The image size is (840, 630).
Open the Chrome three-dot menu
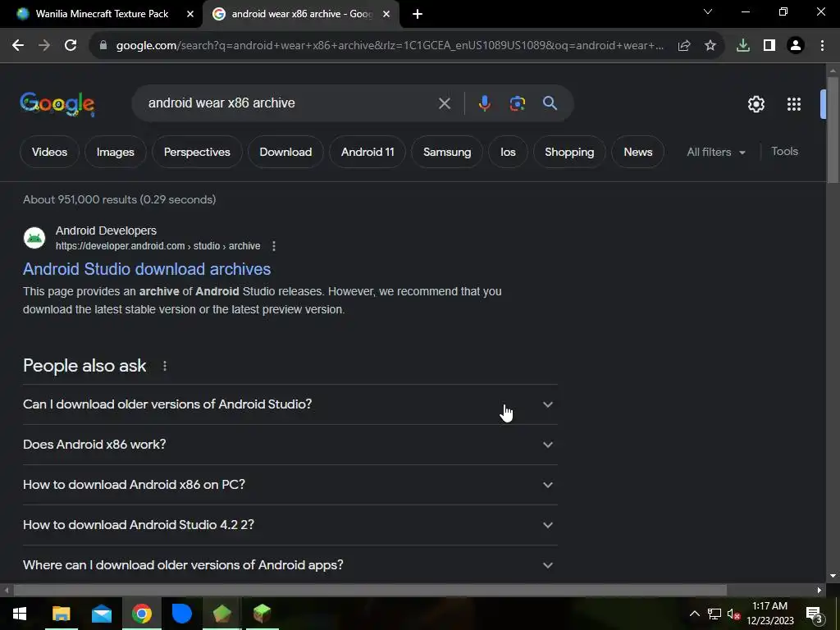822,46
